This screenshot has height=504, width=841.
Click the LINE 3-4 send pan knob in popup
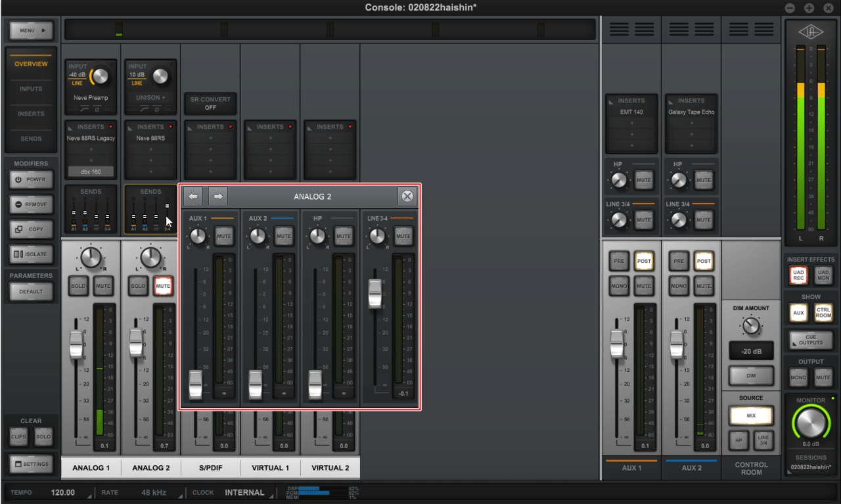pyautogui.click(x=377, y=237)
